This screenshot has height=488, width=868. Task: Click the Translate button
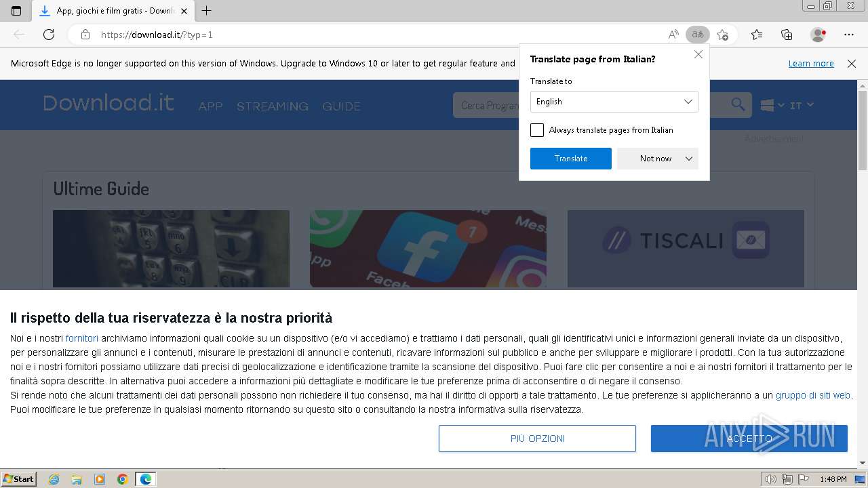[571, 159]
